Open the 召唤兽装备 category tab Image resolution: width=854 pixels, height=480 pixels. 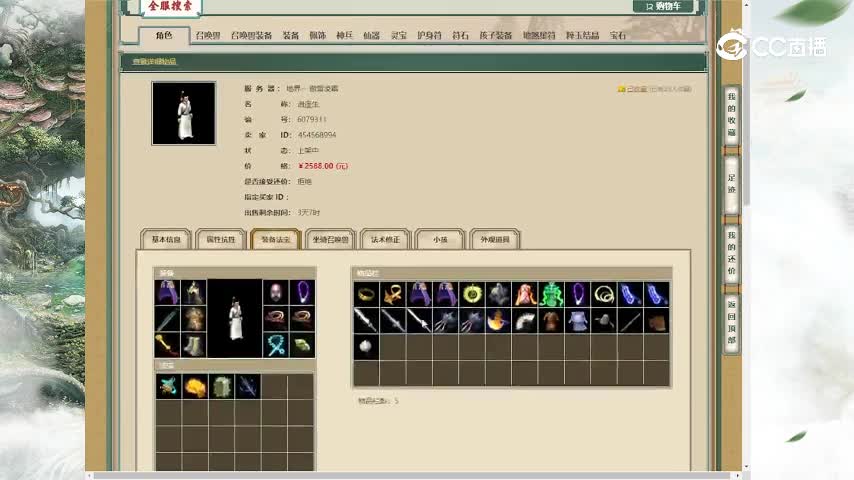pos(251,35)
